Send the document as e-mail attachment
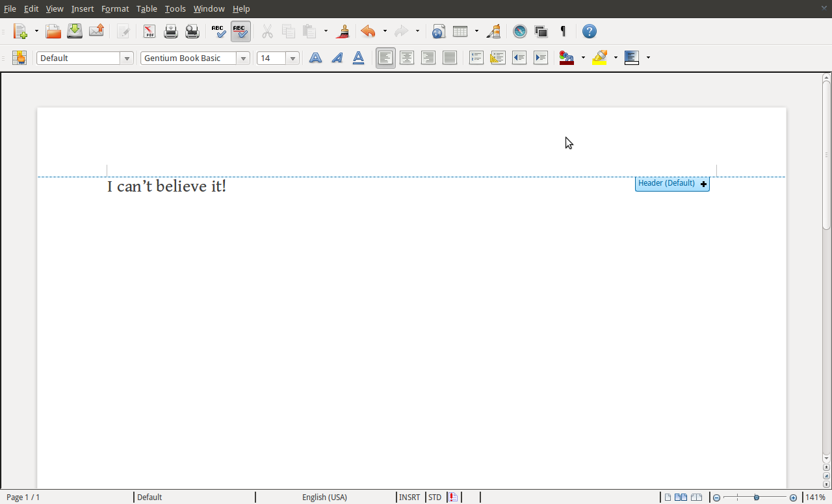The height and width of the screenshot is (504, 832). [96, 31]
